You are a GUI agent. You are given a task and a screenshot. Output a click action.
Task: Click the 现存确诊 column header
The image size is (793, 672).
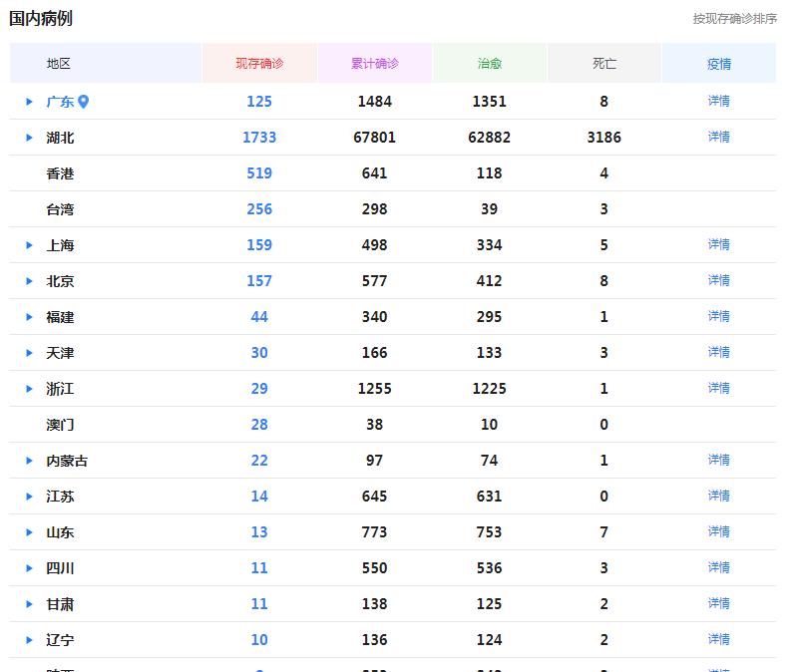click(259, 64)
